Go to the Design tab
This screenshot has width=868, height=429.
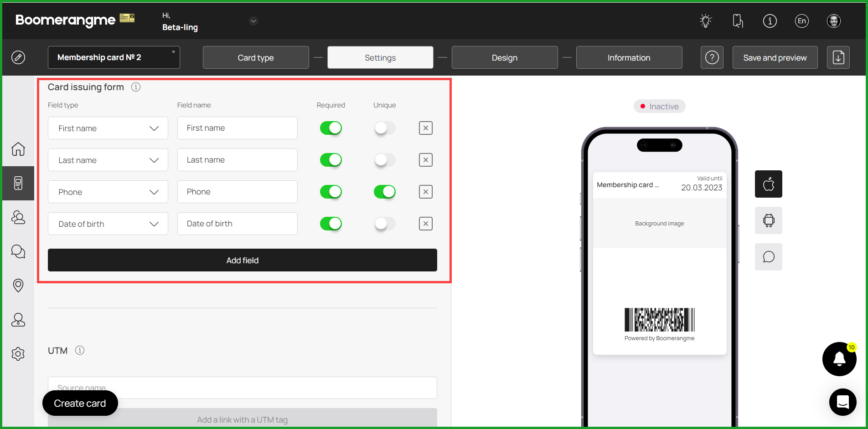[x=504, y=57]
